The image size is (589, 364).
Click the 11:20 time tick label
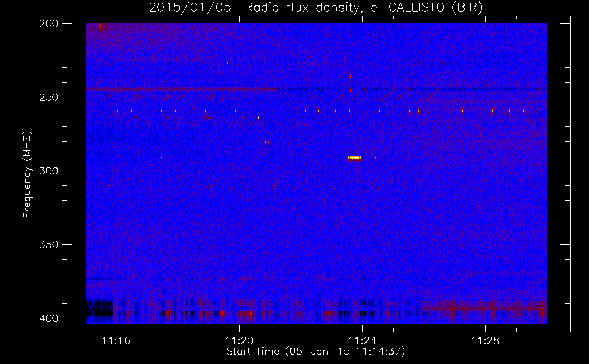coord(239,341)
